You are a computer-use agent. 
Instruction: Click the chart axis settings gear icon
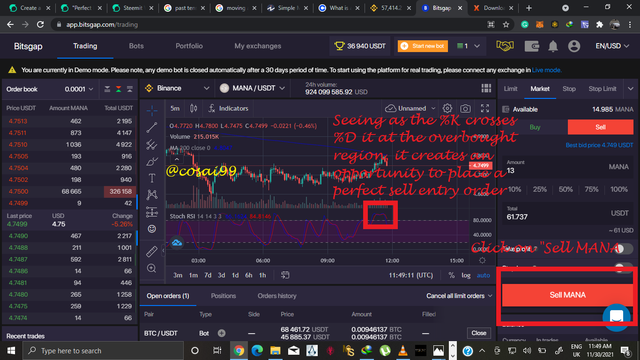(482, 260)
